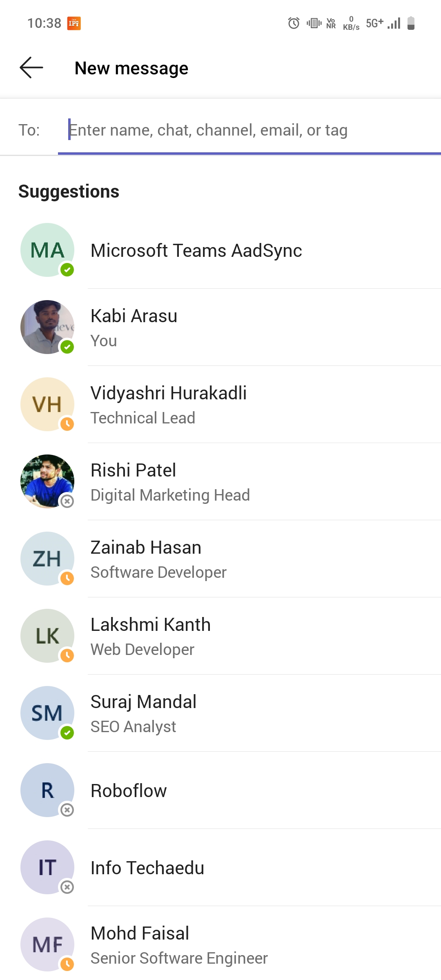Select Rishi Patel's profile picture

pyautogui.click(x=47, y=481)
